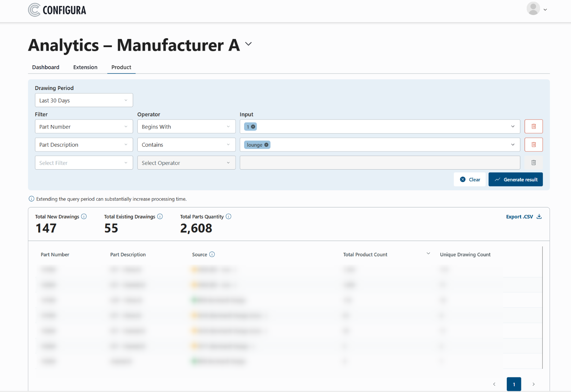Switch to the Extension tab

click(85, 67)
